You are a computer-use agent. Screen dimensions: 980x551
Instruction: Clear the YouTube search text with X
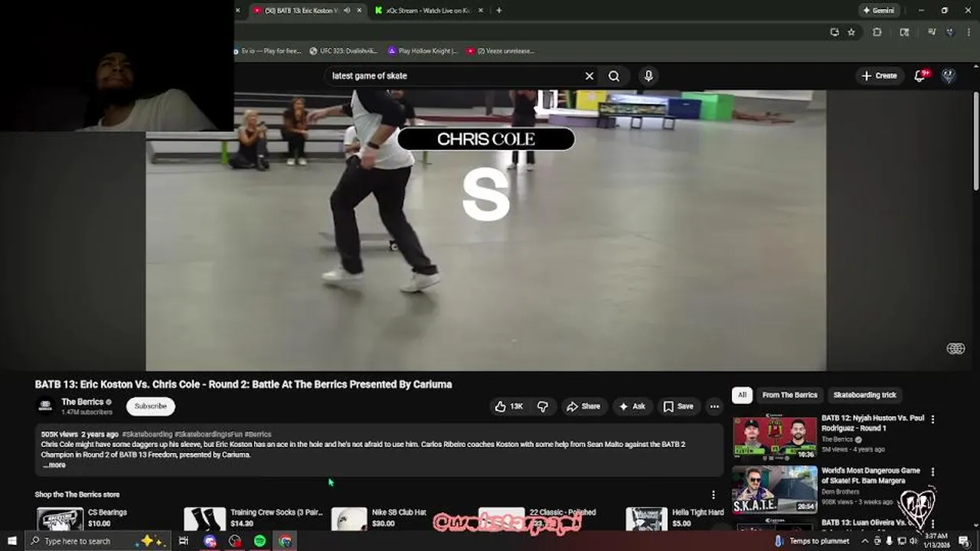[590, 76]
